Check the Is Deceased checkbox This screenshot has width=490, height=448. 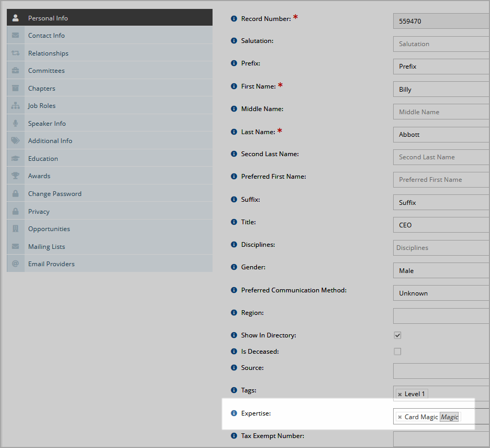[397, 352]
